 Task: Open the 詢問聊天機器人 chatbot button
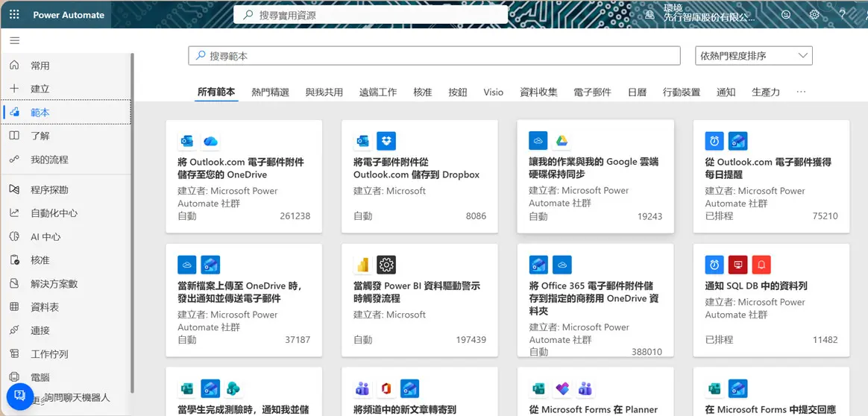(20, 397)
